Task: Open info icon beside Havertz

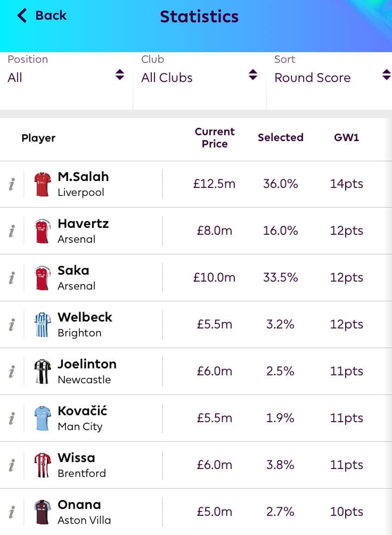Action: [x=12, y=231]
